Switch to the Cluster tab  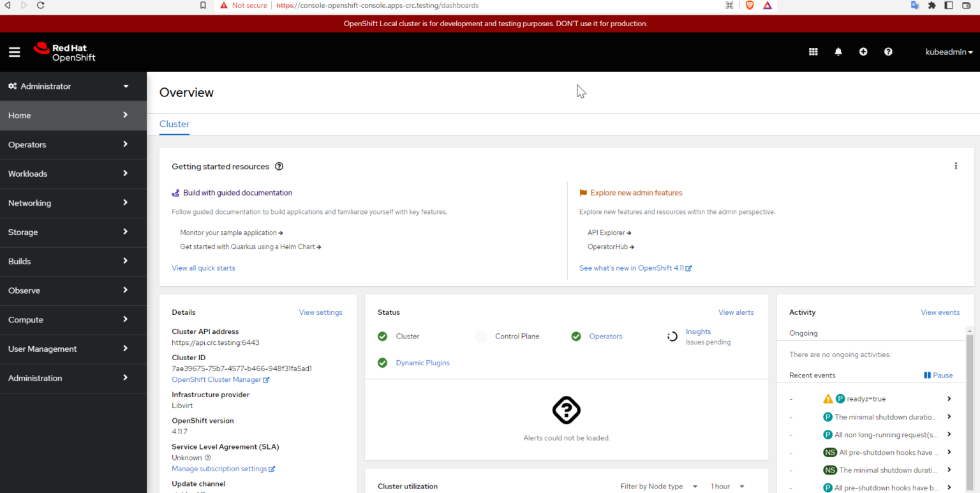tap(174, 124)
